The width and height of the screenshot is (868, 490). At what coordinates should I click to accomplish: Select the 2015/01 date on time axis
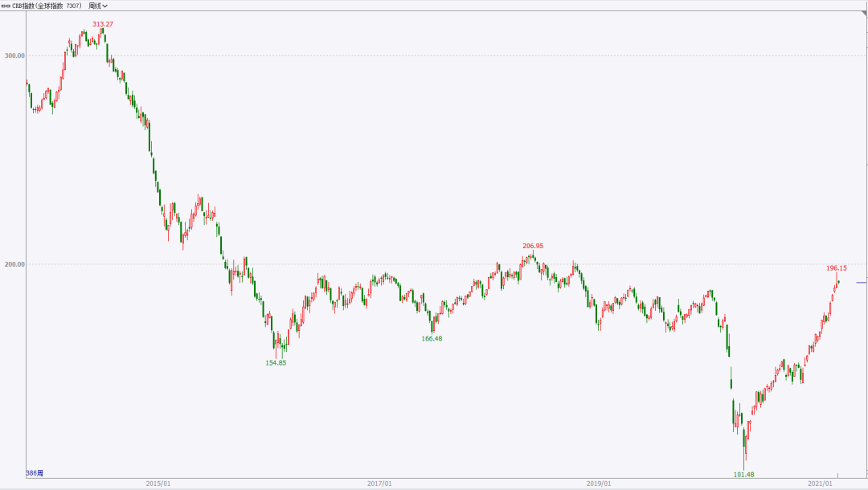[x=158, y=484]
